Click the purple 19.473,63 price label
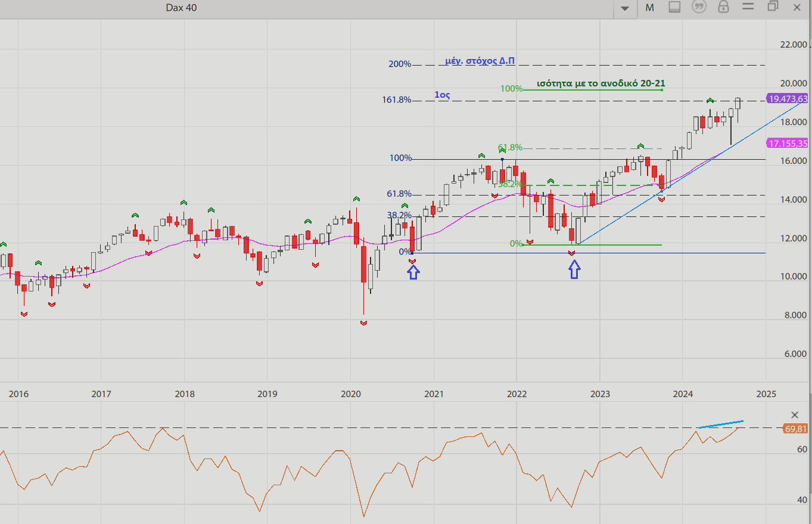The height and width of the screenshot is (524, 812). tap(788, 99)
